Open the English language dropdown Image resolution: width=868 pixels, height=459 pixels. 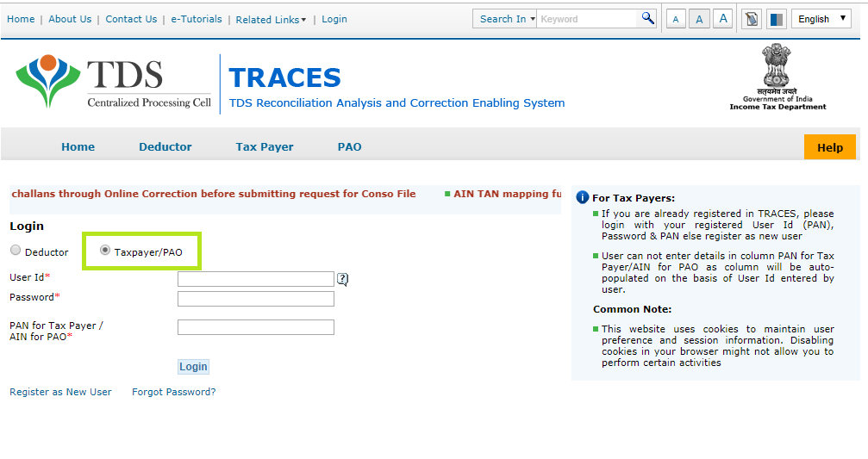point(821,19)
